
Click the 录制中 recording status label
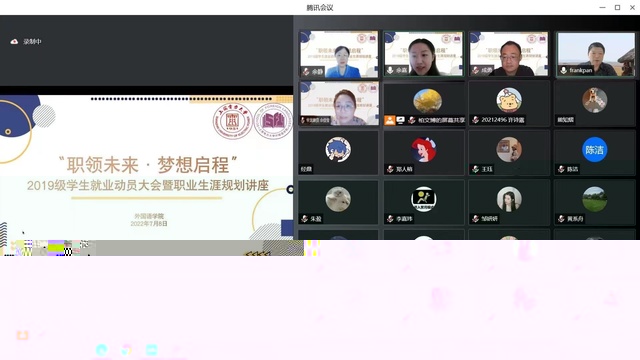point(32,41)
